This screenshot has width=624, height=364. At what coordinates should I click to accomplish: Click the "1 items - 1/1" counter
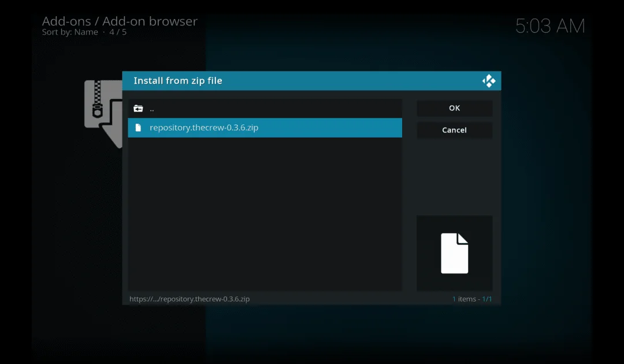click(472, 299)
